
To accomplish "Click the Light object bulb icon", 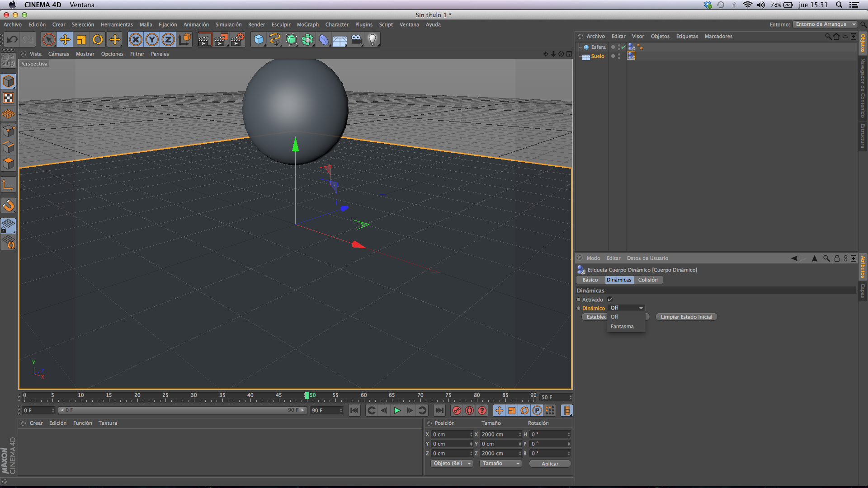I will click(372, 40).
